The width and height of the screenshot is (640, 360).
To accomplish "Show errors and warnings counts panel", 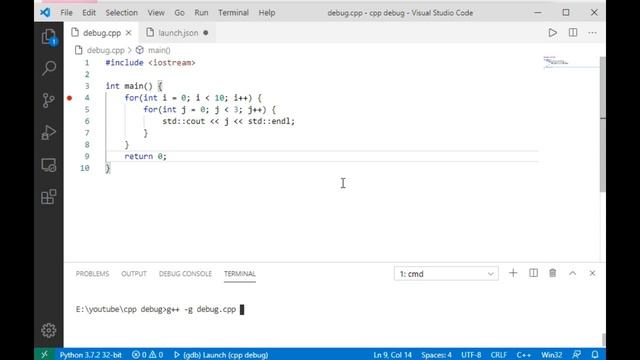I will pos(147,355).
